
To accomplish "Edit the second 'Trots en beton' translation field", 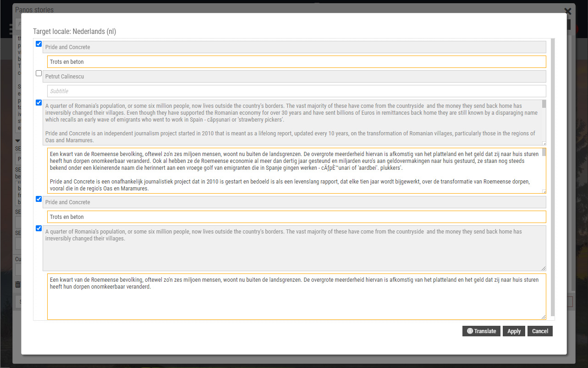I will point(297,217).
